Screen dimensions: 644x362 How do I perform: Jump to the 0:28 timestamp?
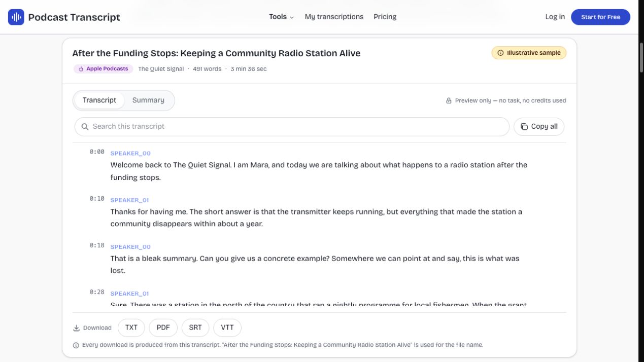[x=97, y=292]
